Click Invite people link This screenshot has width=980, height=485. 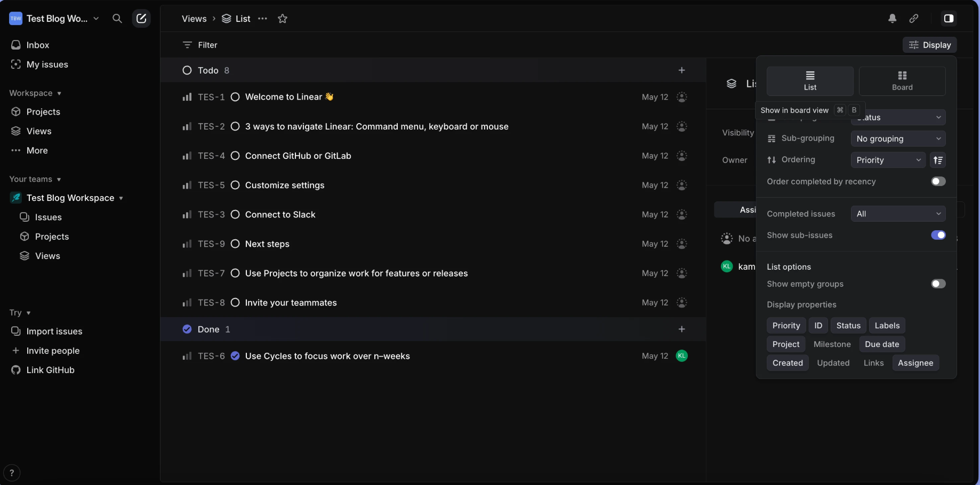click(x=53, y=351)
